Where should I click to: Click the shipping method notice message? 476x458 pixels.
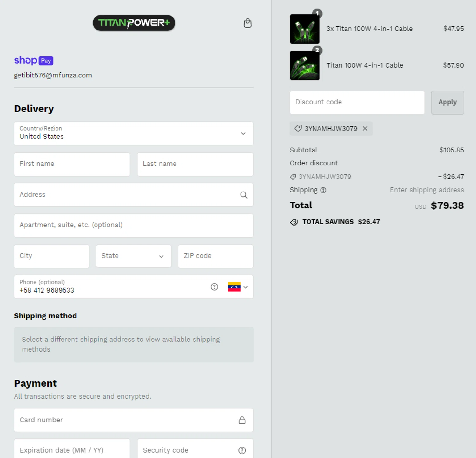(134, 345)
